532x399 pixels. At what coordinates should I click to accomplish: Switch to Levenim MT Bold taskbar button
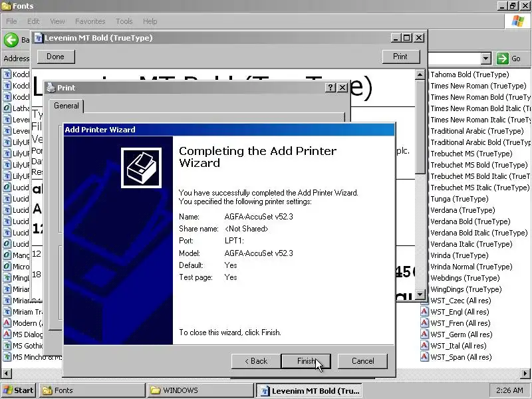pyautogui.click(x=309, y=391)
